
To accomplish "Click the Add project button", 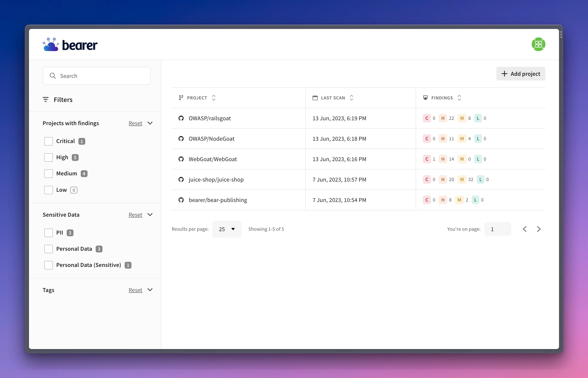I will [x=520, y=74].
